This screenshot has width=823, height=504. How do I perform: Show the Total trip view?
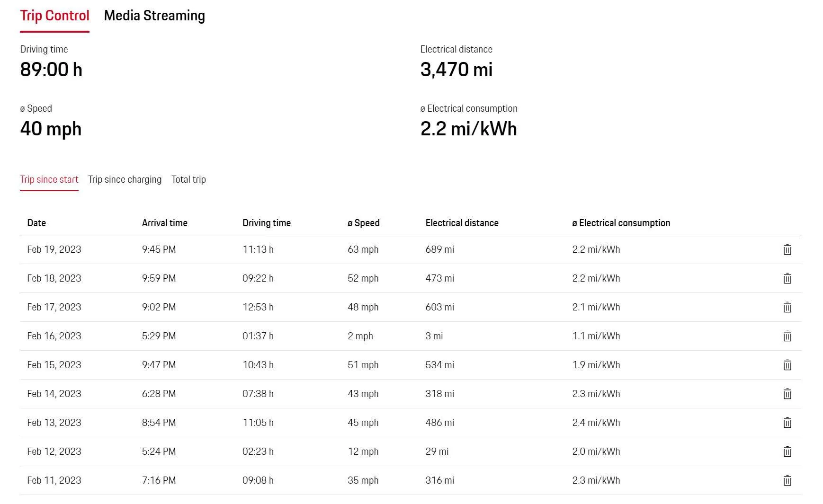point(188,179)
